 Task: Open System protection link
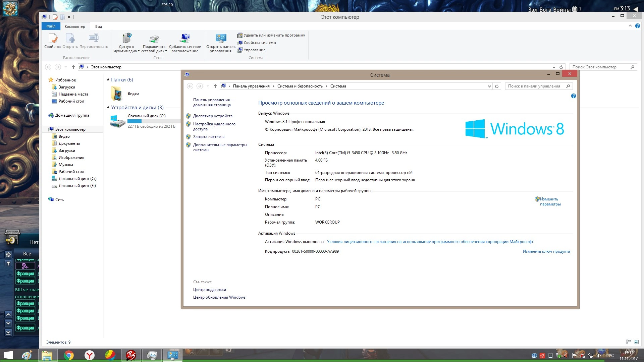click(x=209, y=137)
